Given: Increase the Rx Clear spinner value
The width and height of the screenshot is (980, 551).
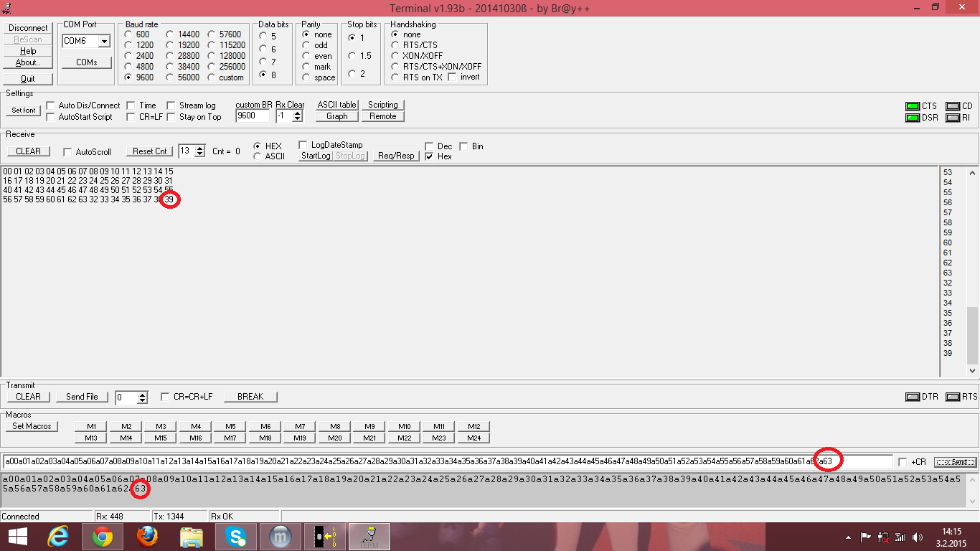Looking at the screenshot, I should click(x=297, y=113).
